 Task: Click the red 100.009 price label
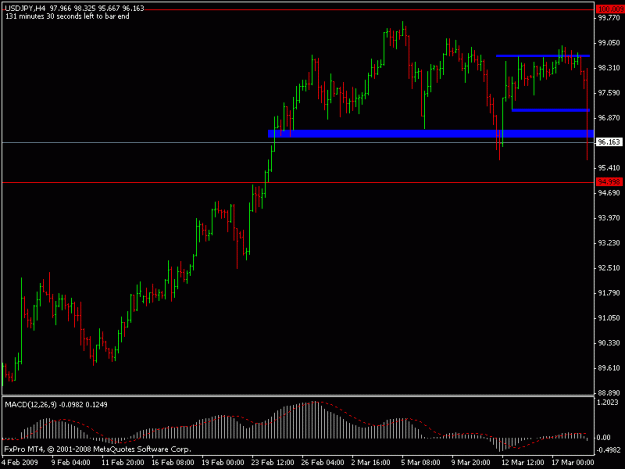pyautogui.click(x=609, y=9)
